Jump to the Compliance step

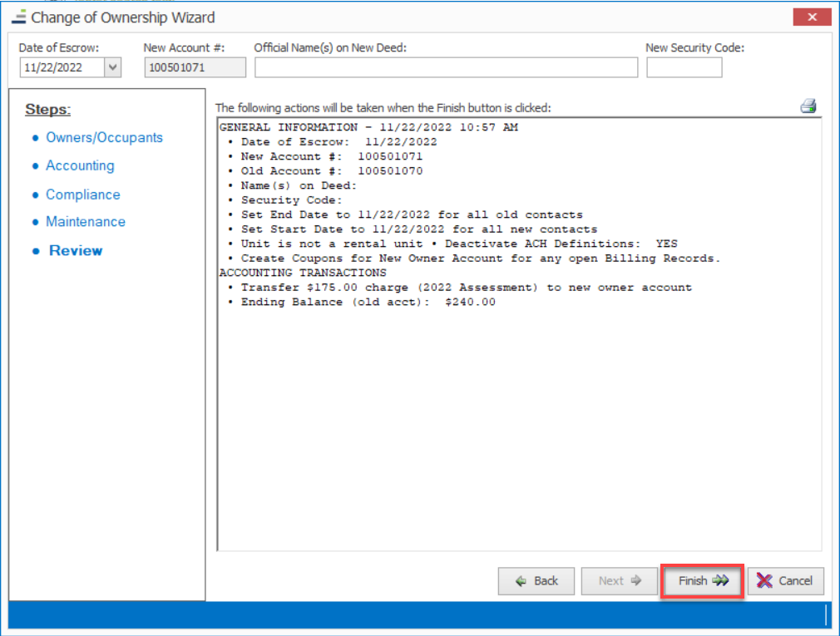click(x=82, y=195)
